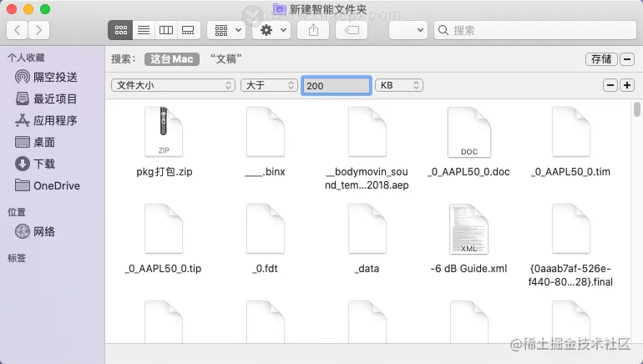Click the 个人收藏 sidebar section header

[x=26, y=58]
